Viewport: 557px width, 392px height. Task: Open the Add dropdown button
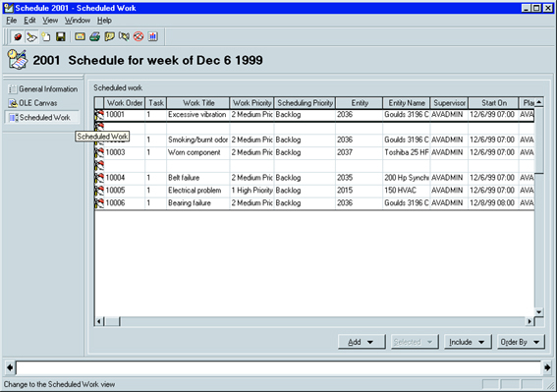362,342
